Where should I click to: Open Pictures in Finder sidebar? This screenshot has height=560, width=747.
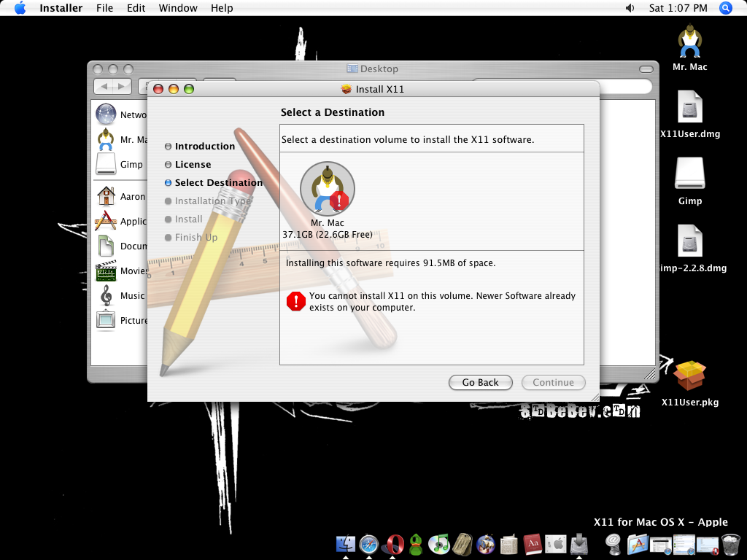pos(122,320)
